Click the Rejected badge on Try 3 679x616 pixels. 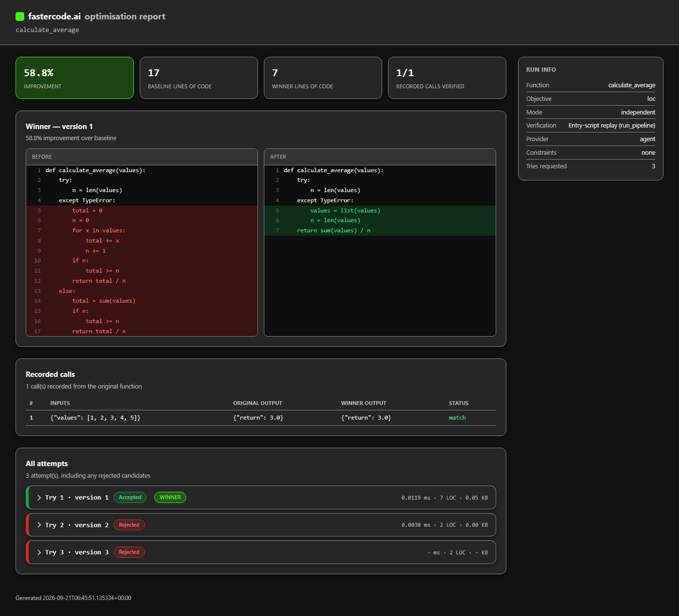129,552
